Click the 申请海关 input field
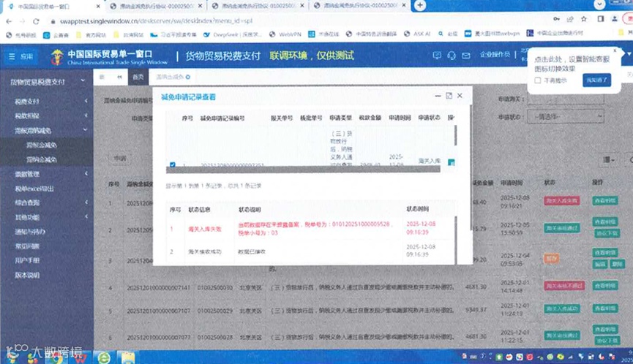 click(x=566, y=99)
